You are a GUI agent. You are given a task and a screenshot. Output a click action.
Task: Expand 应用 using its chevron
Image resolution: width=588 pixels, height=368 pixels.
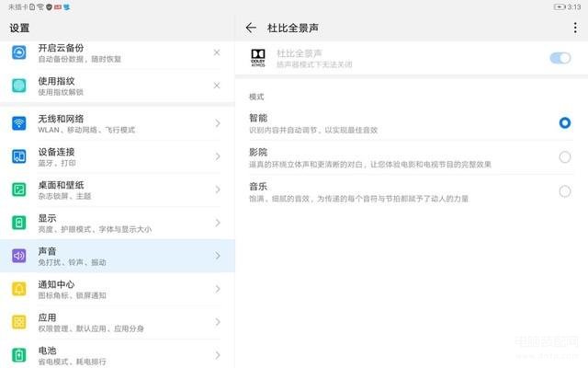click(x=218, y=322)
